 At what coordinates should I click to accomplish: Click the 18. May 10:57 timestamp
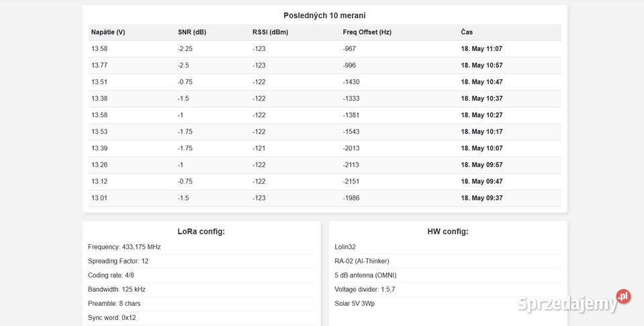481,66
